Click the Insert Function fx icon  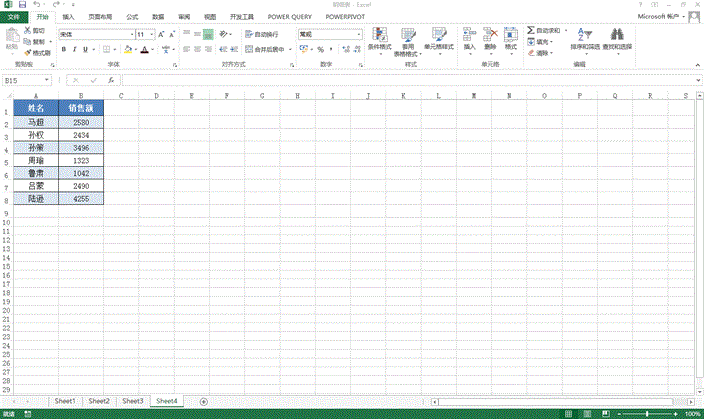[x=111, y=80]
